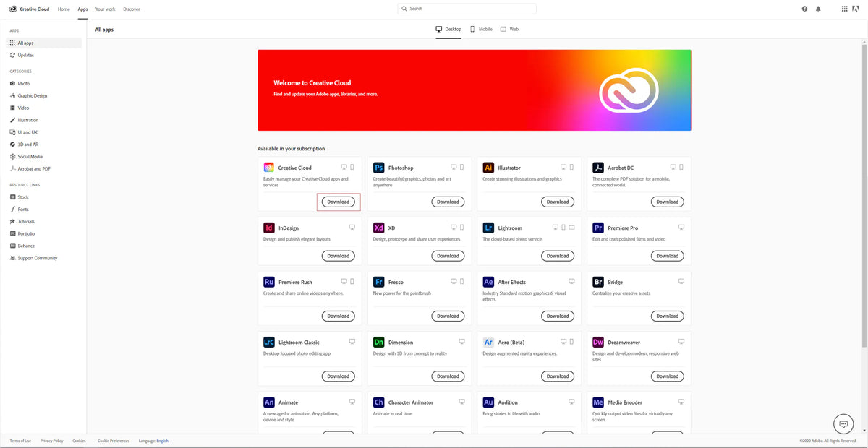Click the Animate An icon
This screenshot has width=868, height=448.
click(269, 402)
